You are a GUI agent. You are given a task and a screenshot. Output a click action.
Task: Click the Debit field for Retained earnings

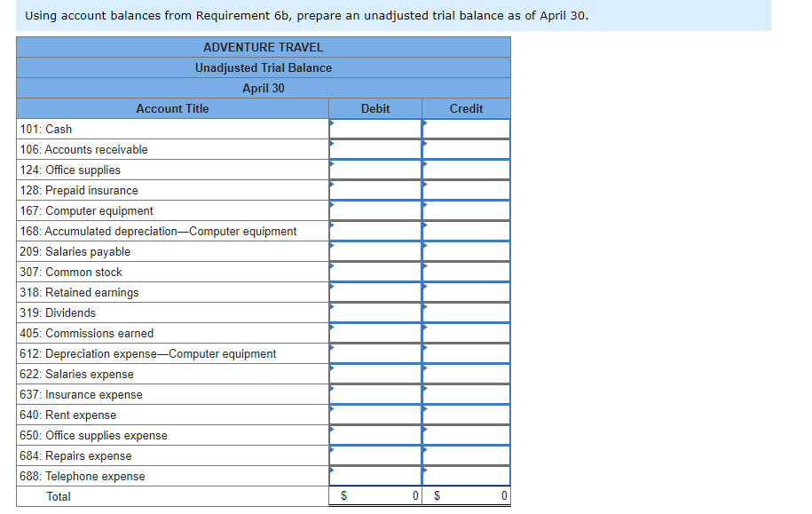coord(374,292)
